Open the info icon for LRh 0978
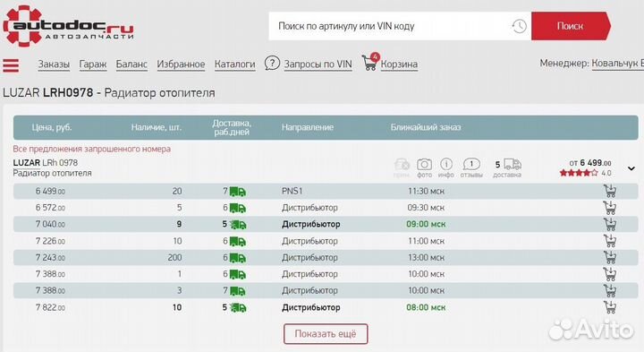The image size is (644, 352). (x=446, y=164)
